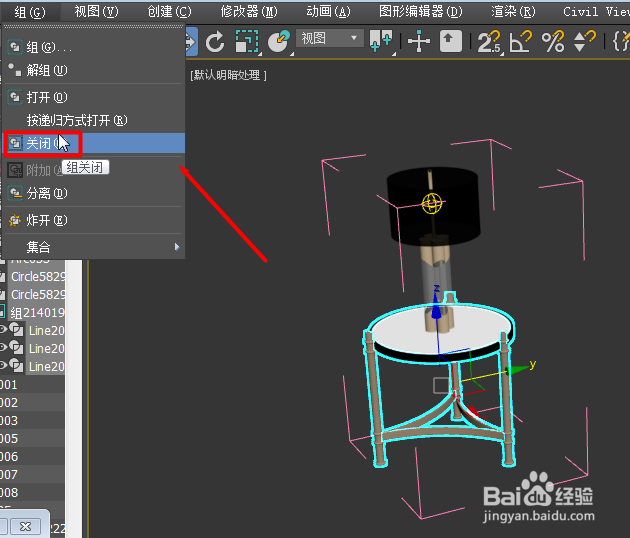Select the row ending in 008
Viewport: 630px width, 538px height.
pyautogui.click(x=32, y=492)
